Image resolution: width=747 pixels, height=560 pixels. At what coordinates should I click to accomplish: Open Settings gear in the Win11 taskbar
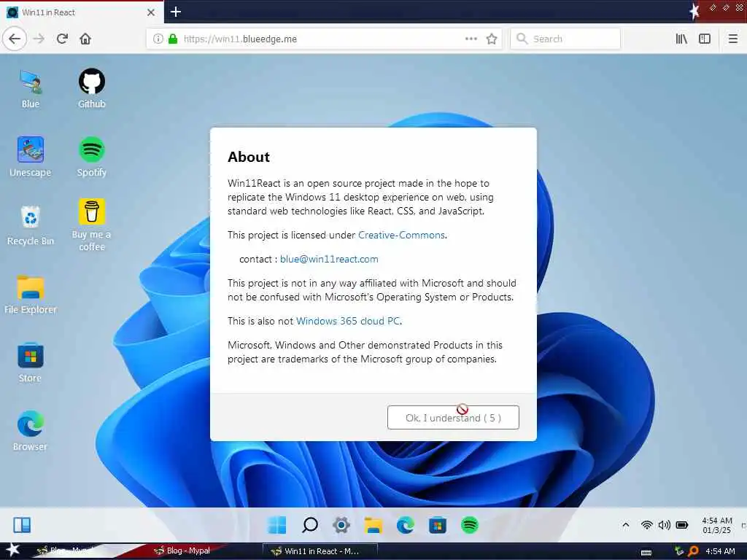pyautogui.click(x=341, y=525)
